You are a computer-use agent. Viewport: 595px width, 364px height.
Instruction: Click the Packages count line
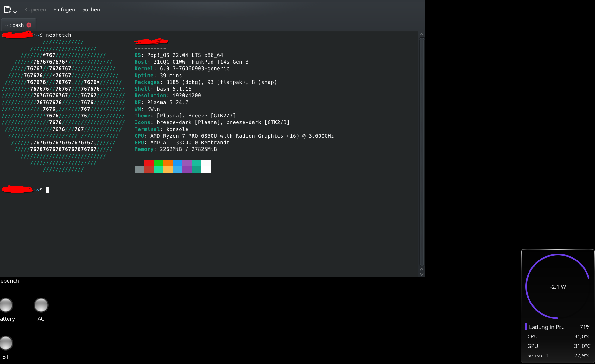[206, 82]
